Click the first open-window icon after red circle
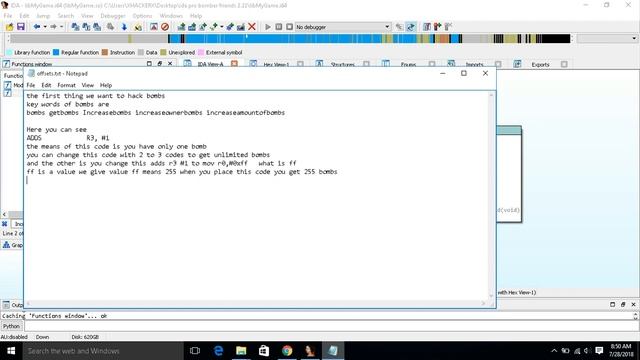640x360 pixels. [x=181, y=27]
